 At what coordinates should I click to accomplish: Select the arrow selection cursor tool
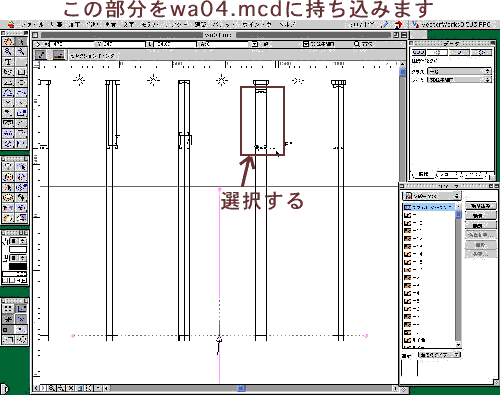[21, 41]
